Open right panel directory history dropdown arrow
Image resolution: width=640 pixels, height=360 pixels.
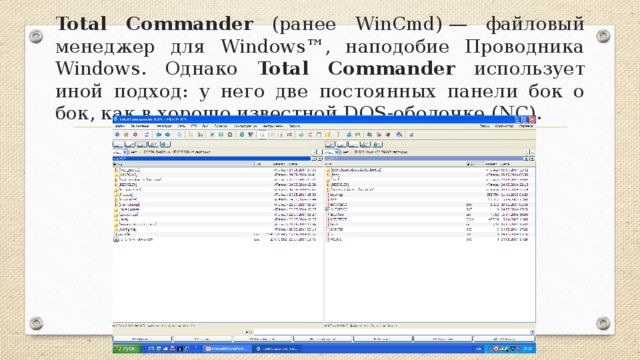(532, 158)
